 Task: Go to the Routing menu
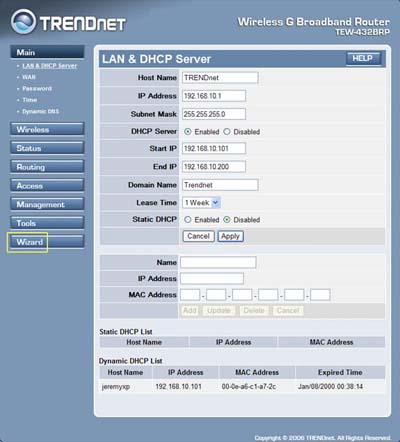tap(47, 167)
